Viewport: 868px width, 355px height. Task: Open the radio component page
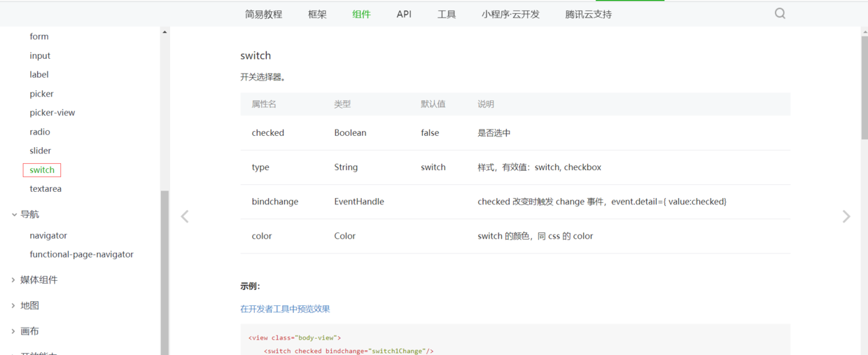click(x=40, y=132)
